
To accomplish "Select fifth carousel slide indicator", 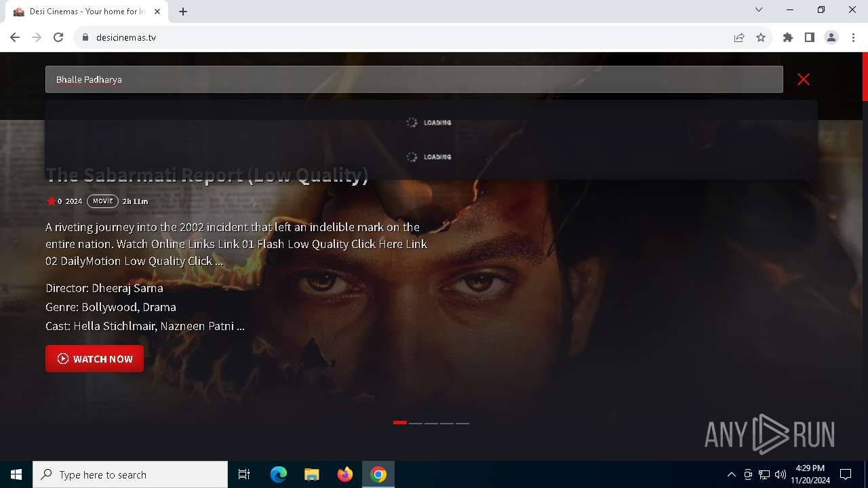I will [462, 423].
